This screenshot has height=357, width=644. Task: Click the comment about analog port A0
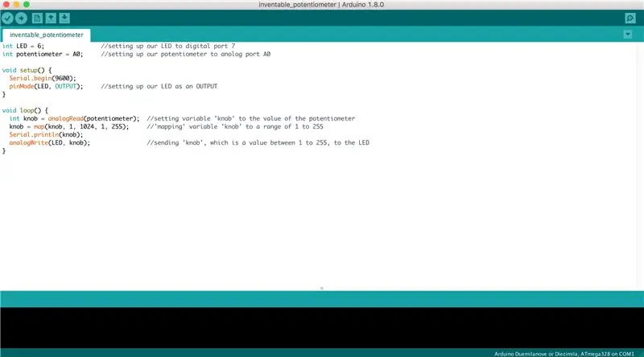pos(186,54)
